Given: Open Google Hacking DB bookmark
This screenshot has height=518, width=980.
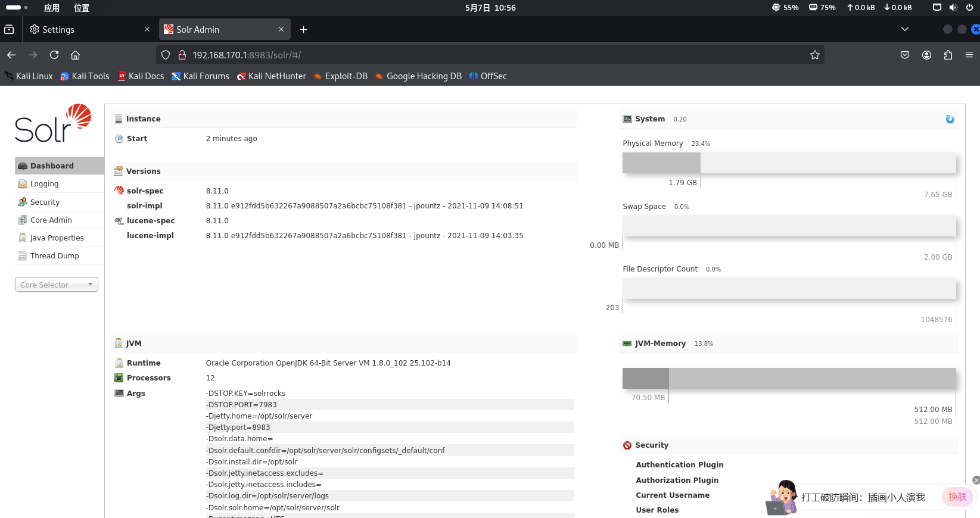Looking at the screenshot, I should (418, 76).
